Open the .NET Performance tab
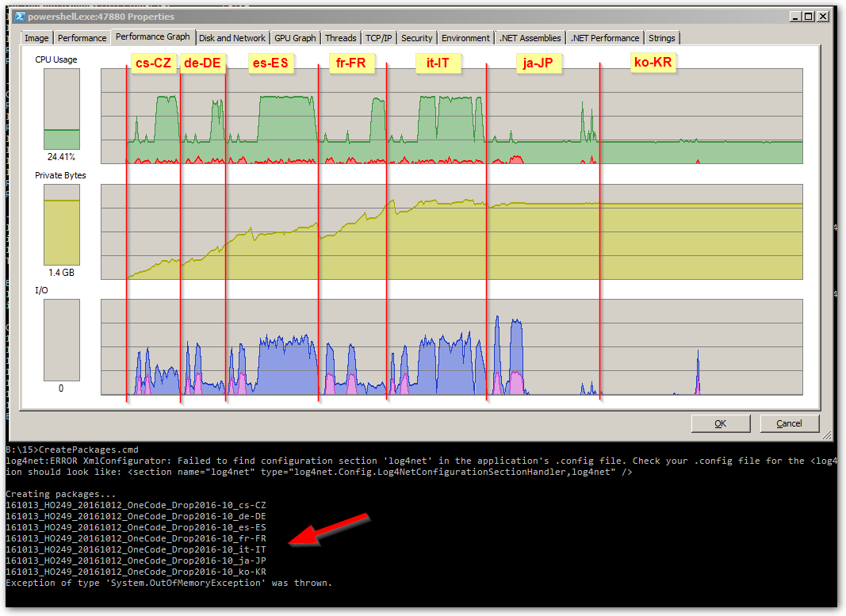846x616 pixels. (x=604, y=38)
